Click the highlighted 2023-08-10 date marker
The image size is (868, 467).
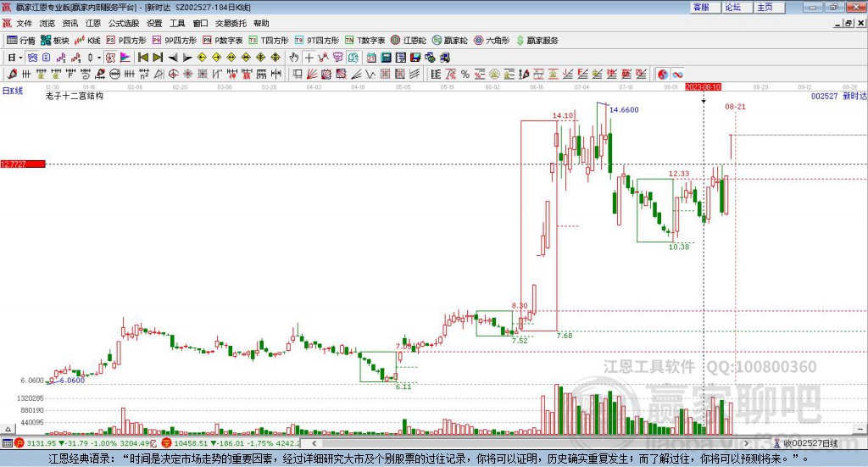(703, 86)
